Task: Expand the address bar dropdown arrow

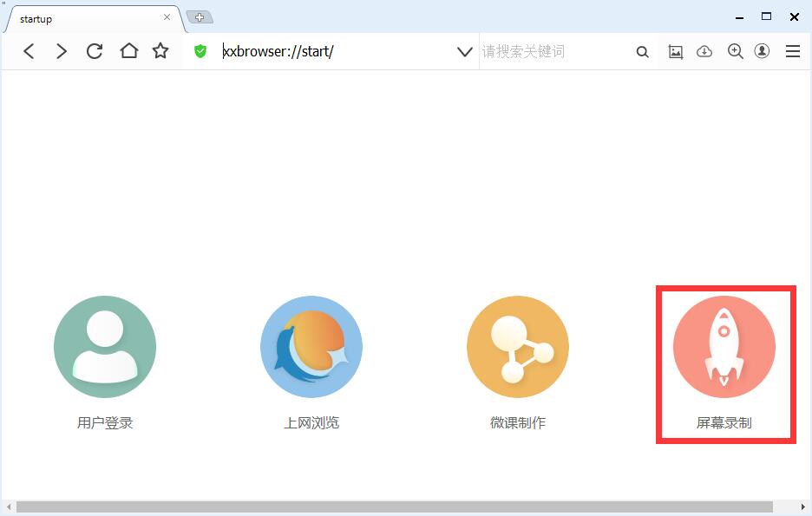Action: point(464,52)
